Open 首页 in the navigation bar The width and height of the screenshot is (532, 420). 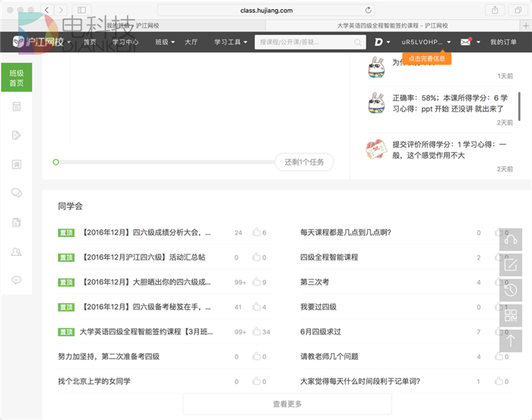point(90,42)
